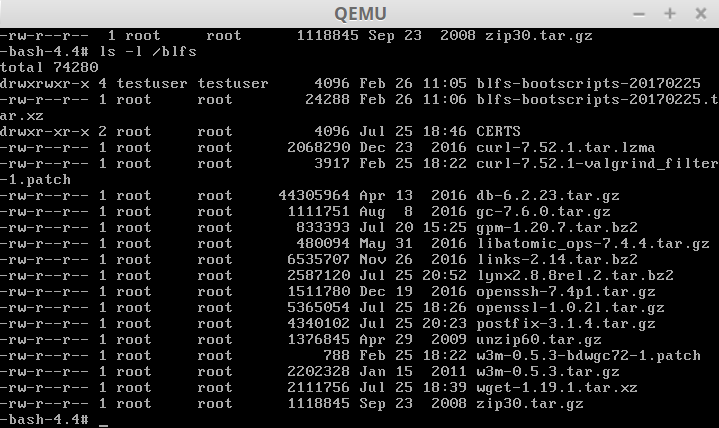Click the 'ar.xz' wrapped line
Image resolution: width=719 pixels, height=428 pixels.
tap(22, 116)
